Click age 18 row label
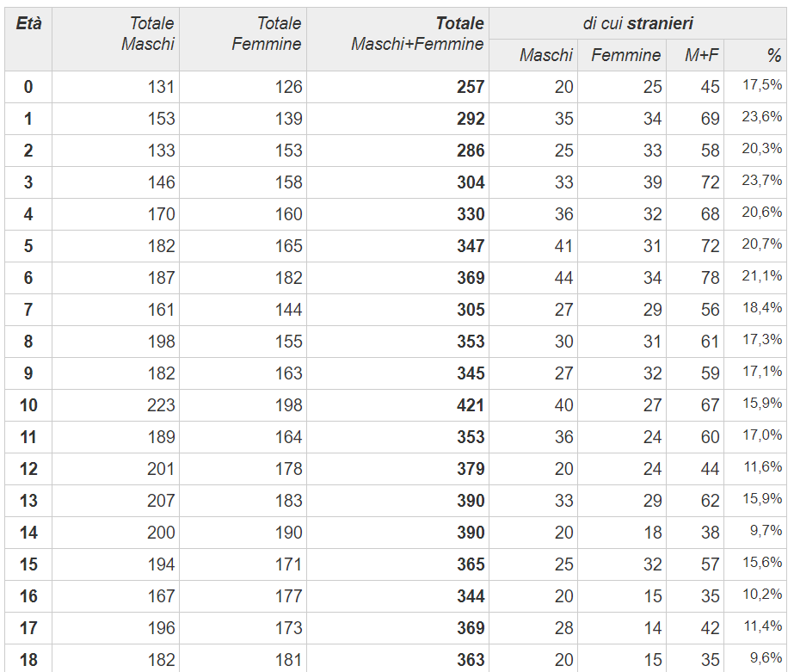 click(x=28, y=660)
